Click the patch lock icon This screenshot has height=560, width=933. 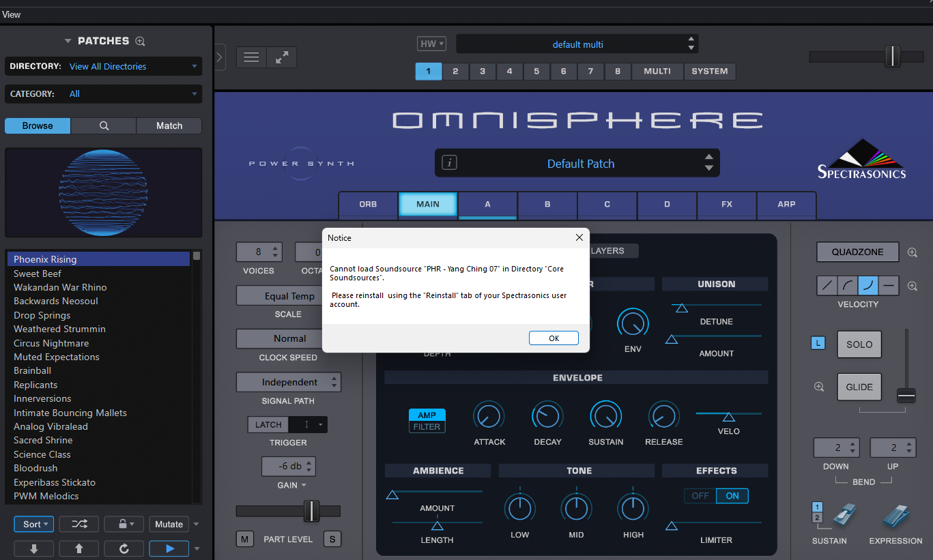(124, 524)
